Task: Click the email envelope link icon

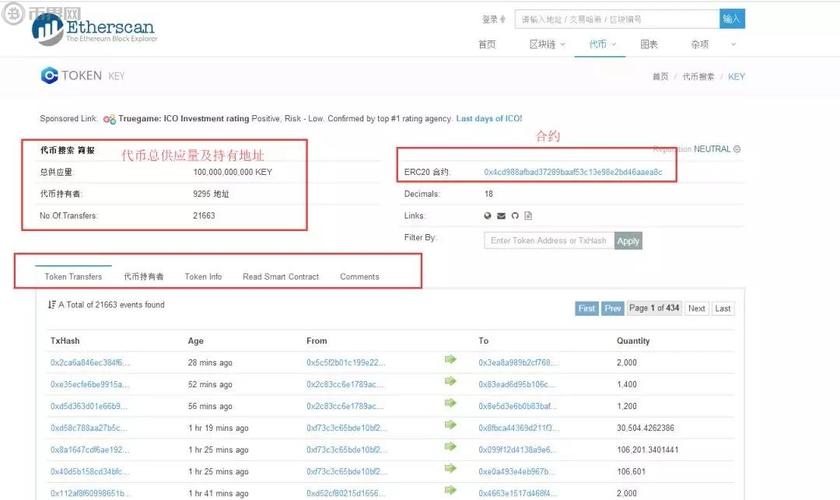Action: 501,215
